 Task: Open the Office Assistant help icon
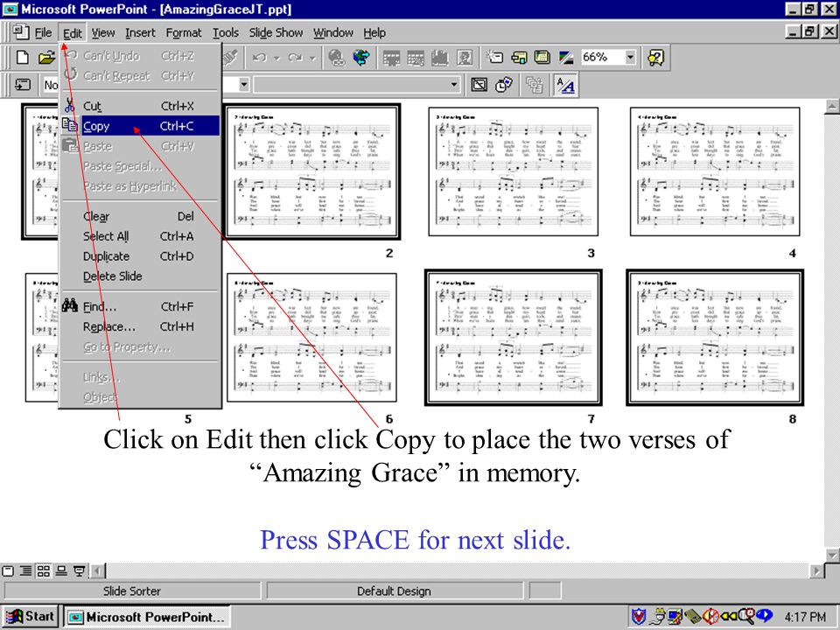click(655, 58)
